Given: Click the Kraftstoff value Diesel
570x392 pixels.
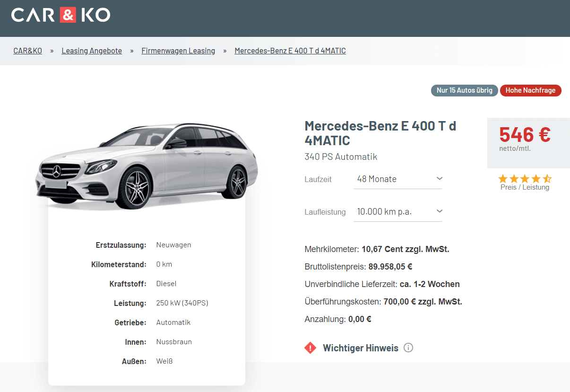Looking at the screenshot, I should click(166, 284).
